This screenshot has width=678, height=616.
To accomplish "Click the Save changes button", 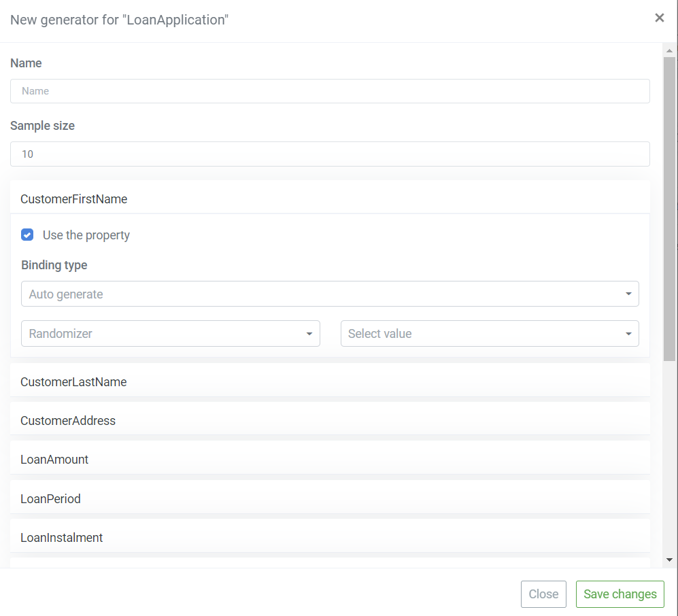I will pyautogui.click(x=620, y=594).
